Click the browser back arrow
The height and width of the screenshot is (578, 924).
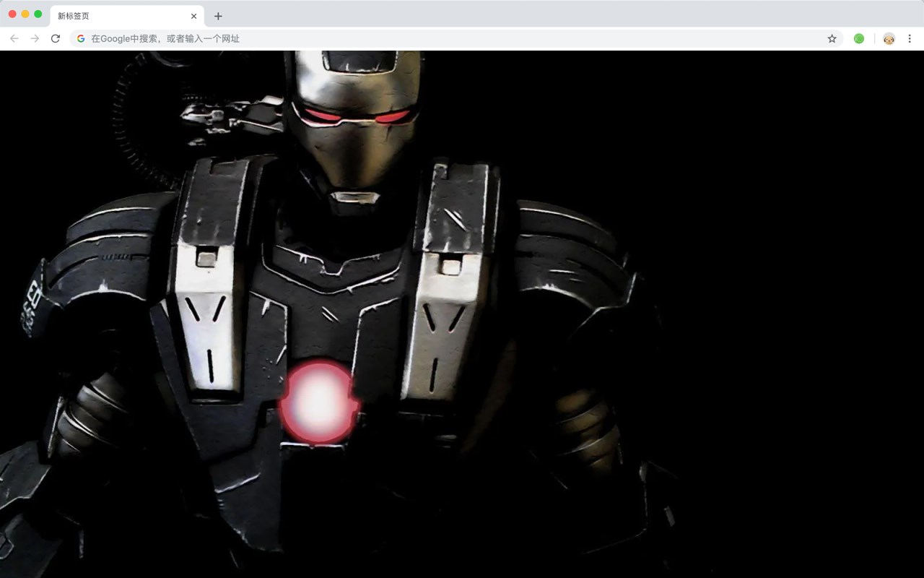click(x=14, y=38)
